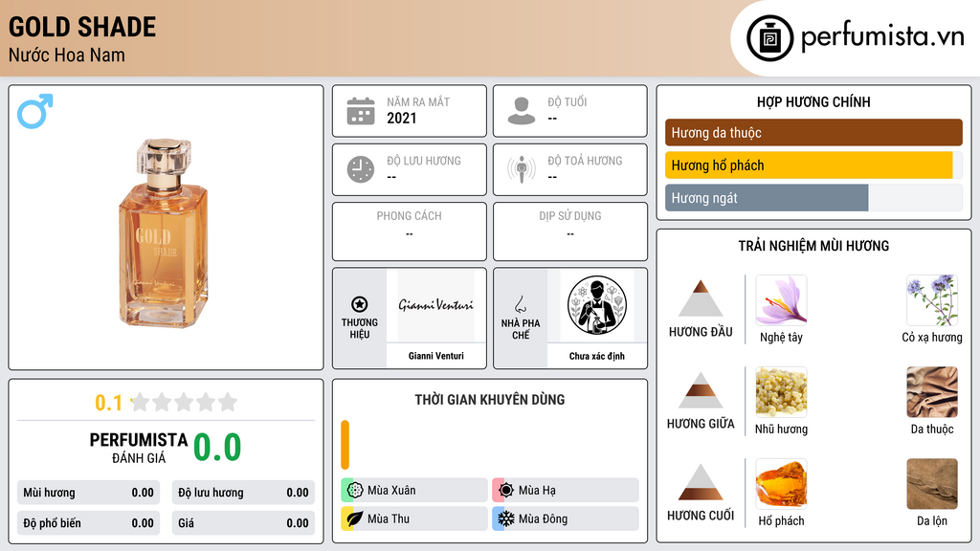Click the orange recommended-time bar

point(345,445)
